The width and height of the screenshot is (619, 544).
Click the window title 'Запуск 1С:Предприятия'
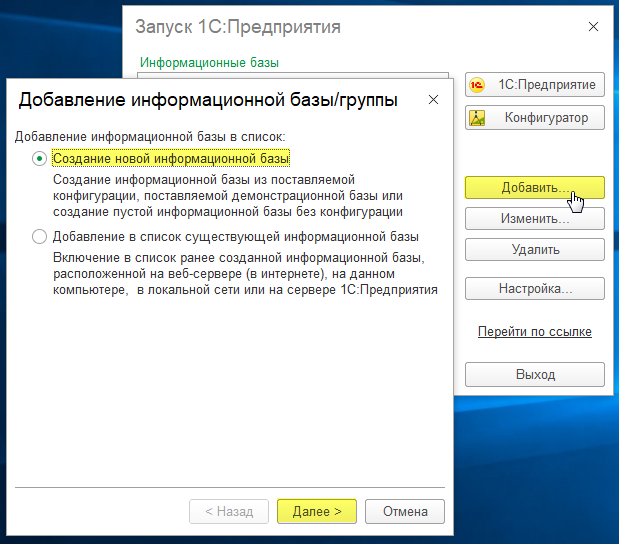(x=238, y=27)
